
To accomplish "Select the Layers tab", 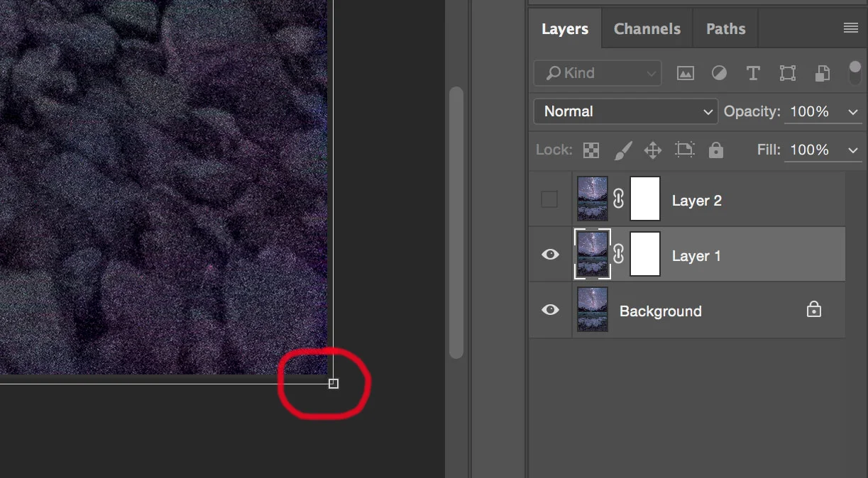I will [x=565, y=29].
